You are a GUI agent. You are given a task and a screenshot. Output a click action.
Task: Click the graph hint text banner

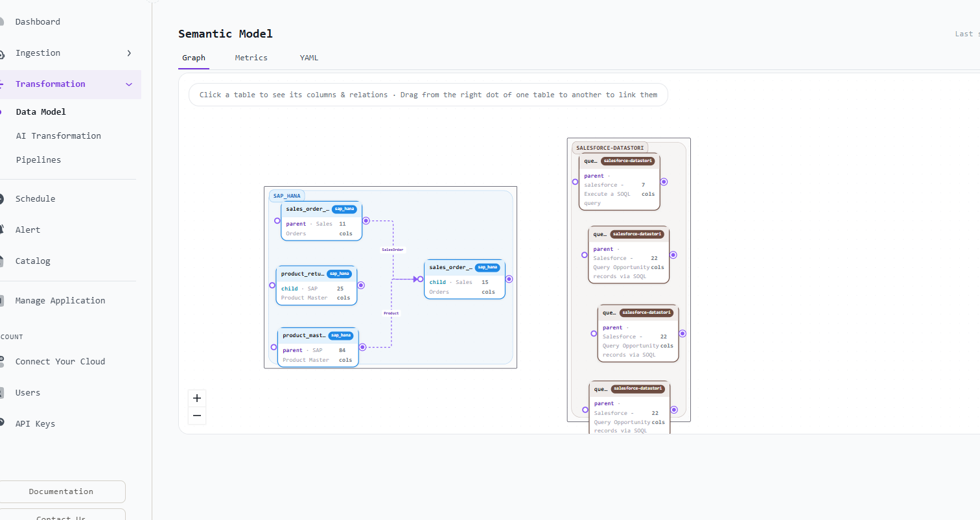[x=428, y=95]
